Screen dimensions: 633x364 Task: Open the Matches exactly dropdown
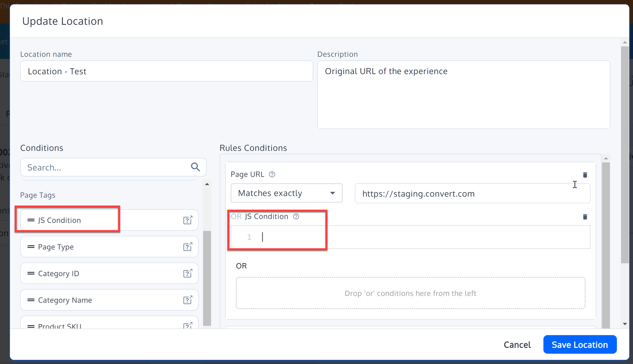tap(286, 193)
